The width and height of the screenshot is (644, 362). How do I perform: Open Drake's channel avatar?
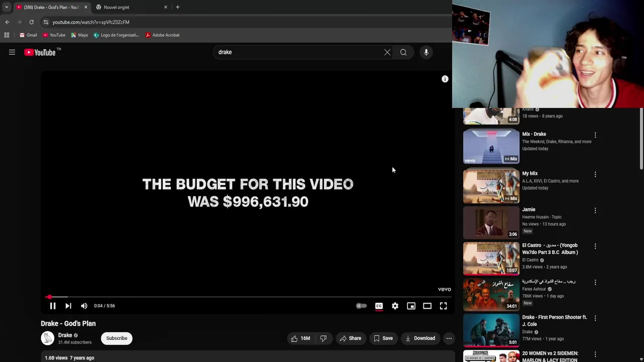[47, 338]
